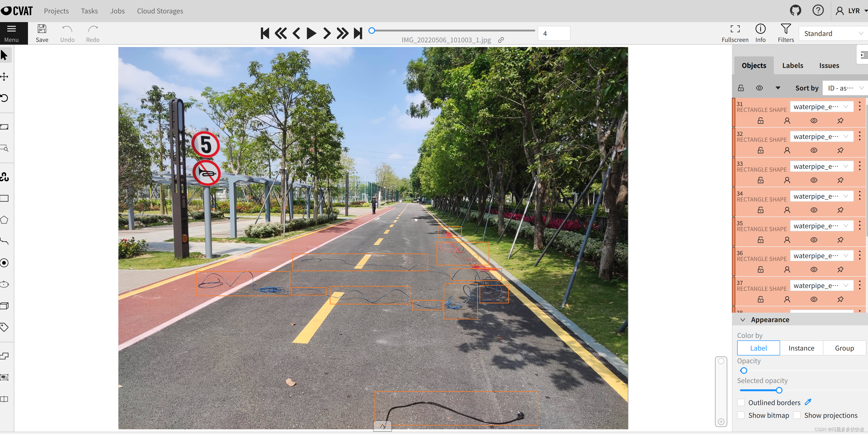Open the Sort by dropdown

point(845,88)
